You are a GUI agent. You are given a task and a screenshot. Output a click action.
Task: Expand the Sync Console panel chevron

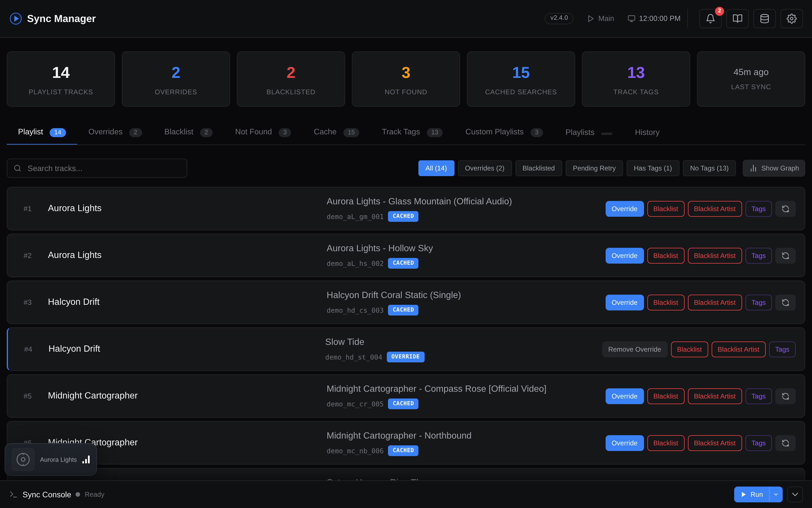click(795, 494)
